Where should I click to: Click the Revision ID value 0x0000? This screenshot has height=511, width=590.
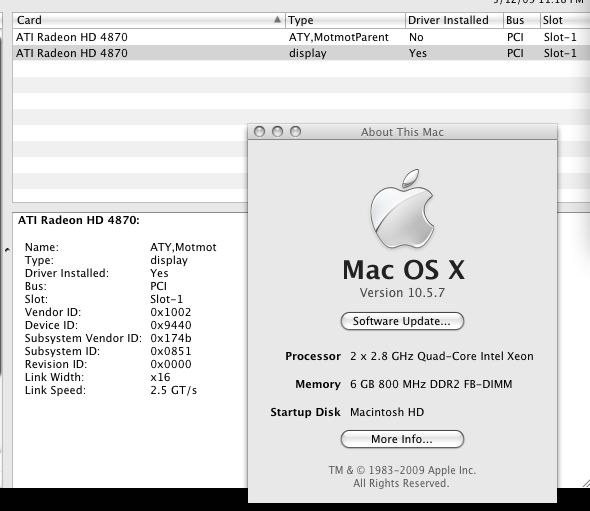171,364
